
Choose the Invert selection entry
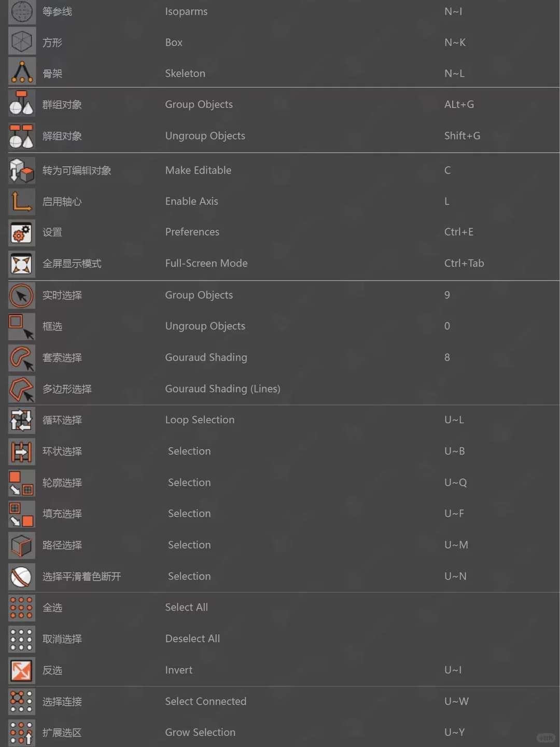pyautogui.click(x=179, y=670)
